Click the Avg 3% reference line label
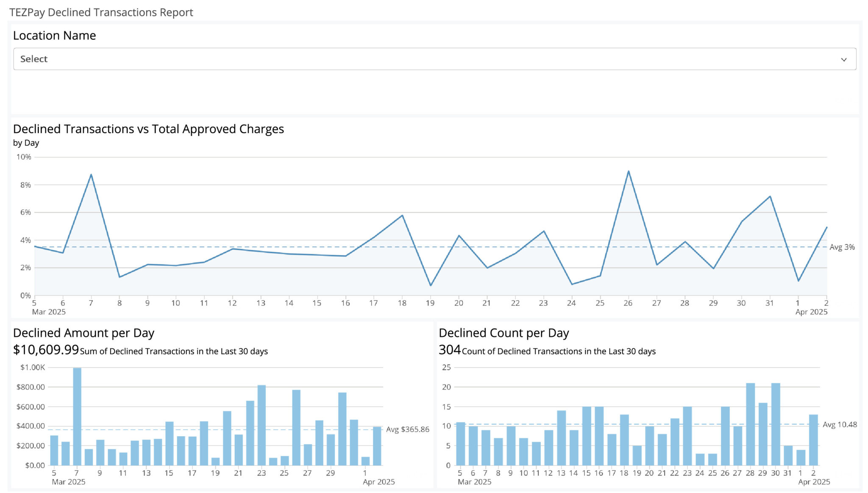Viewport: 868px width, 493px height. click(842, 247)
